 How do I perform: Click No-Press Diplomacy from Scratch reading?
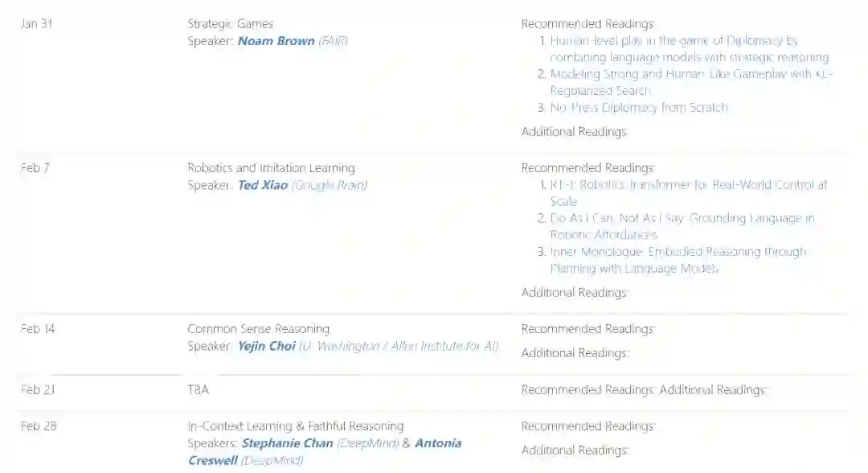coord(639,108)
